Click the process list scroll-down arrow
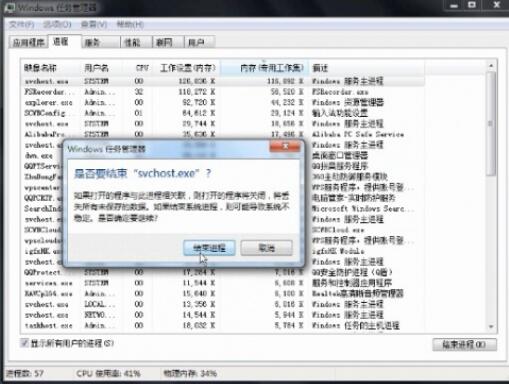 click(491, 327)
